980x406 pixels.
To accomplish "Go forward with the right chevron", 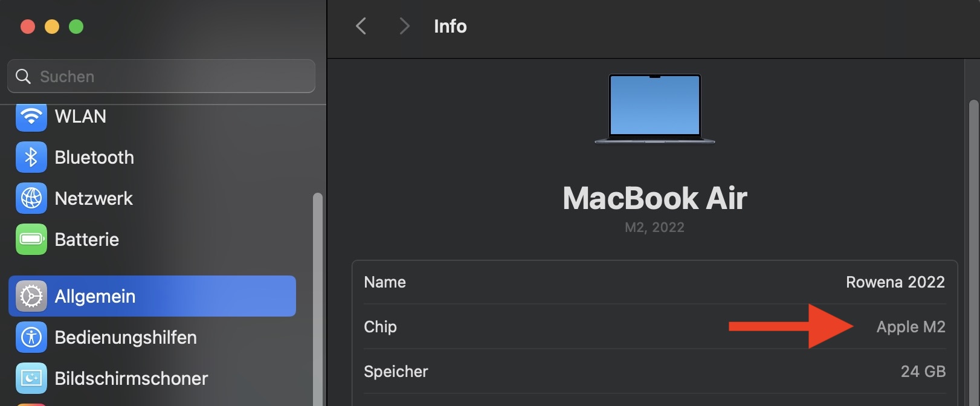I will point(404,26).
